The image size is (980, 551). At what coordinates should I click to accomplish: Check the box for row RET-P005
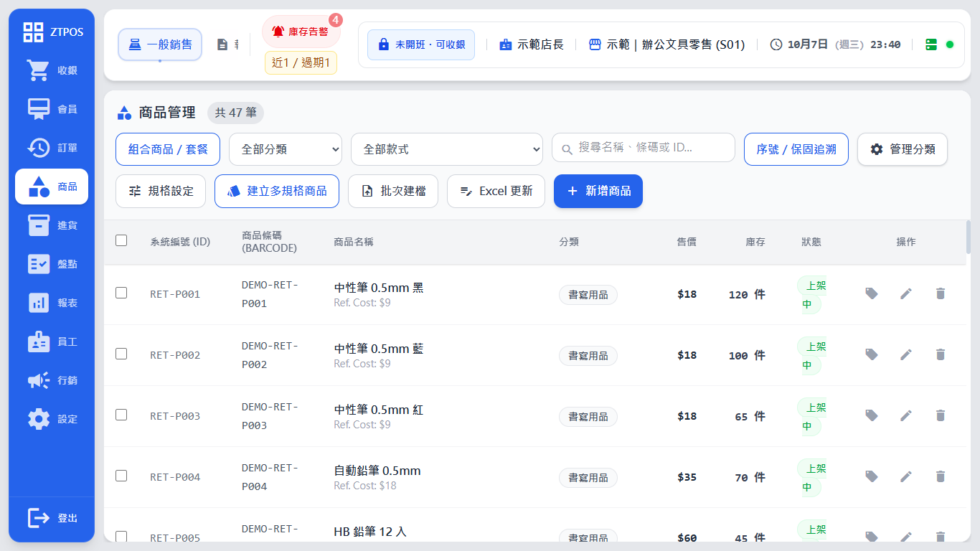(x=121, y=536)
